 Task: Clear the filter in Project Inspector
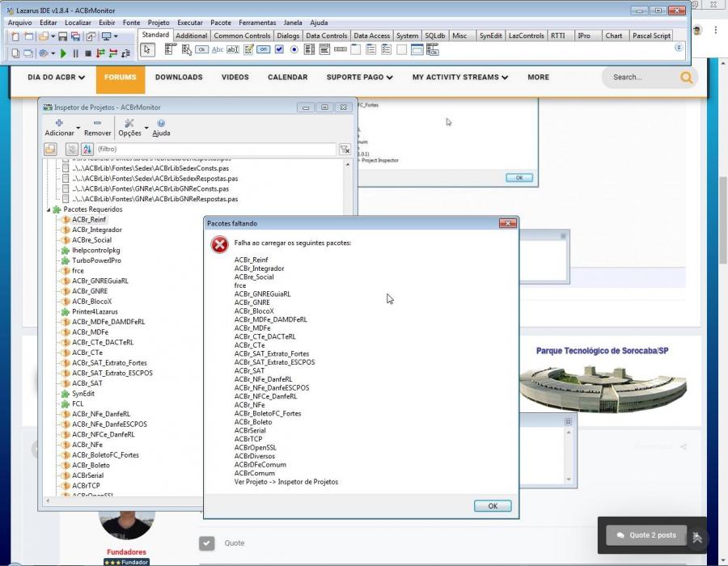pos(345,149)
